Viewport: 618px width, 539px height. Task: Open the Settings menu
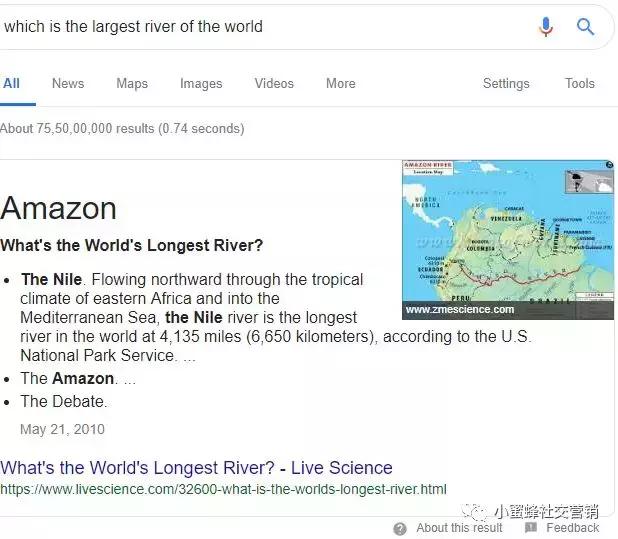coord(506,83)
